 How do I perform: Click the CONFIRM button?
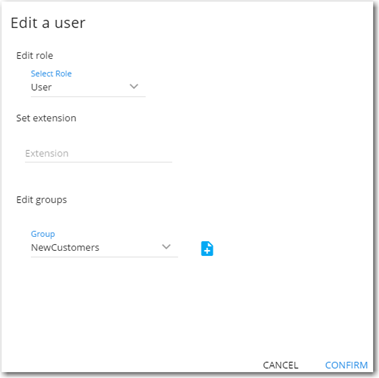(346, 365)
